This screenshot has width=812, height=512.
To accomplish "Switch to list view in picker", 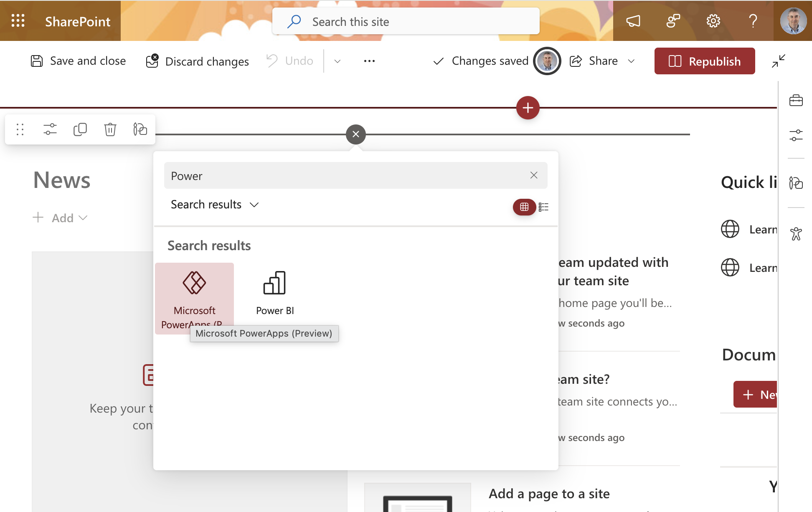I will coord(543,207).
